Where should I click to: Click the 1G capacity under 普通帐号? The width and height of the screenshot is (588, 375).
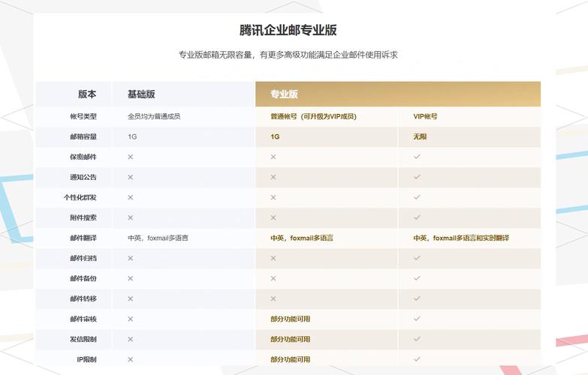(x=276, y=136)
